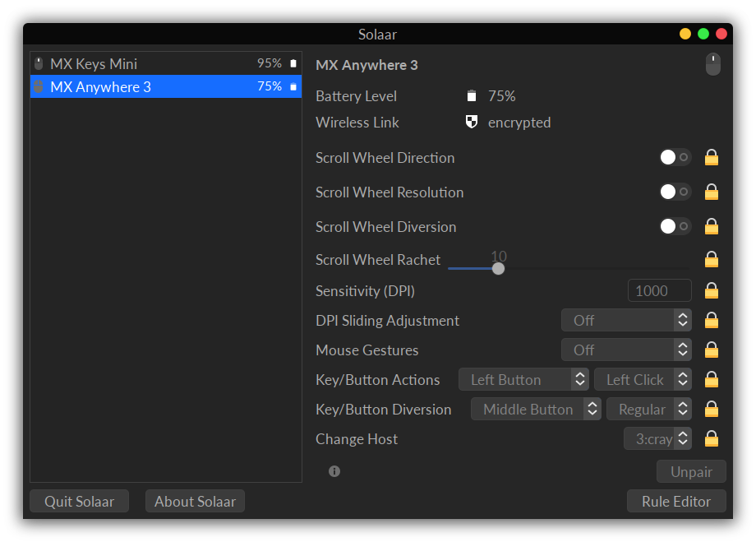Open the Left Button key selector dropdown

523,380
